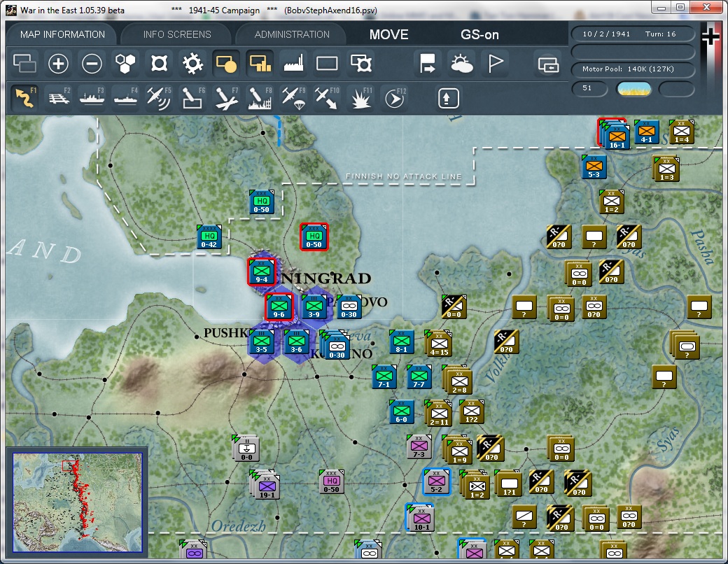Viewport: 728px width, 564px height.
Task: Toggle the hex grid icon
Action: tap(125, 63)
